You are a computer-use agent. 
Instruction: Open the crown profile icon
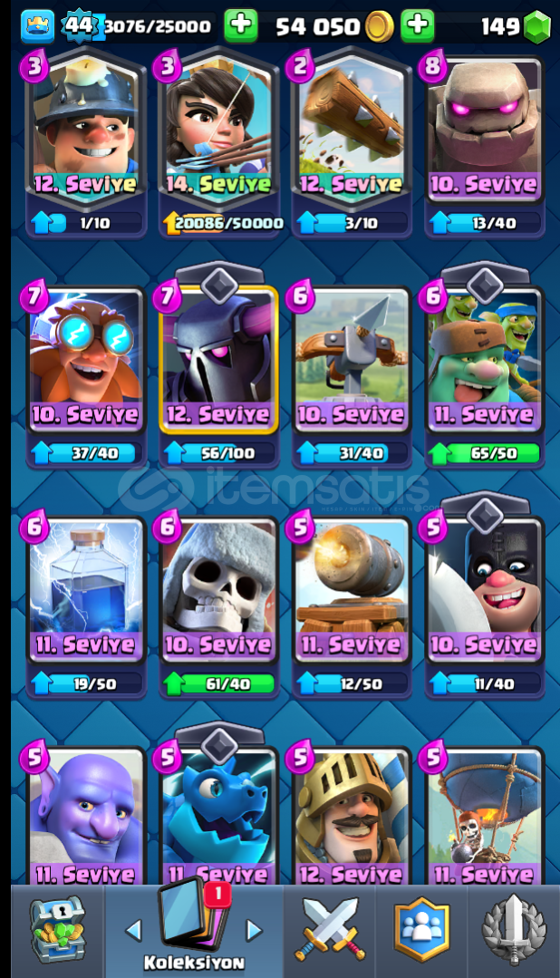click(37, 26)
